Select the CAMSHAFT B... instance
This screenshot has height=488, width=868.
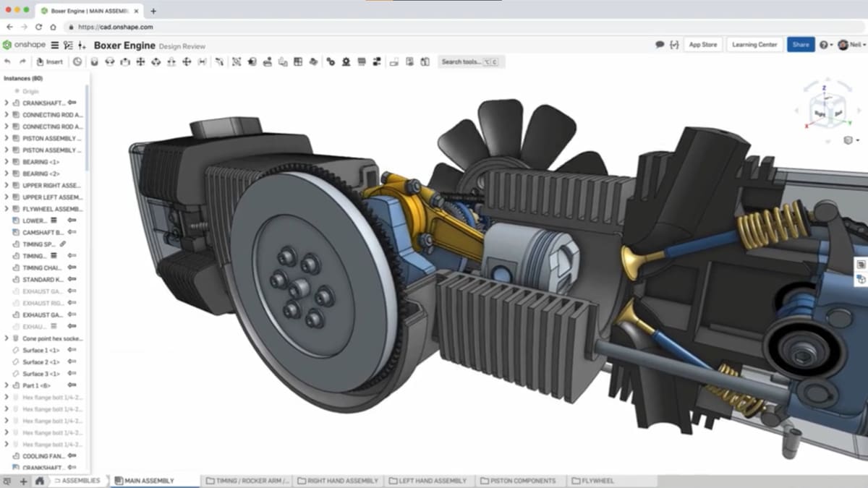[43, 232]
